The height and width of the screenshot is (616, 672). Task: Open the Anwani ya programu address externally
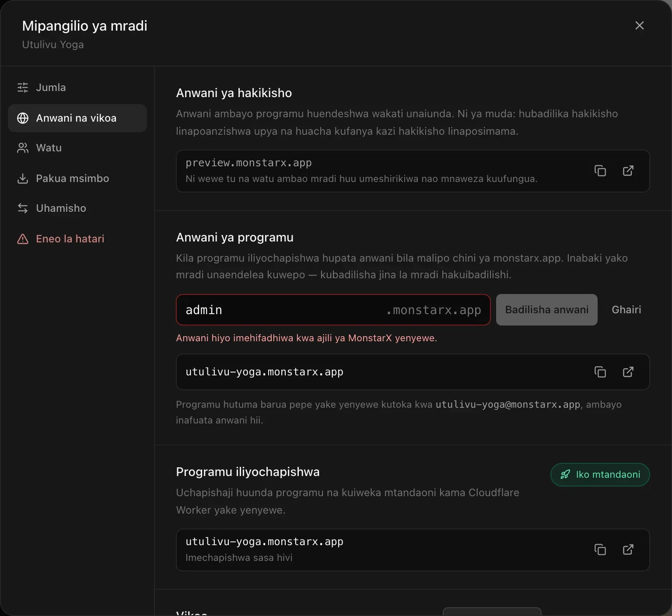[628, 372]
